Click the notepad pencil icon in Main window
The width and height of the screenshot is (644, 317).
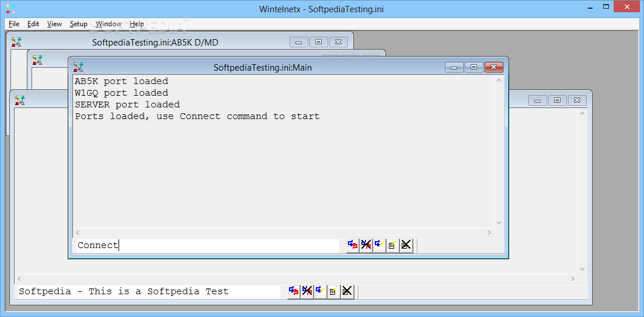point(392,246)
